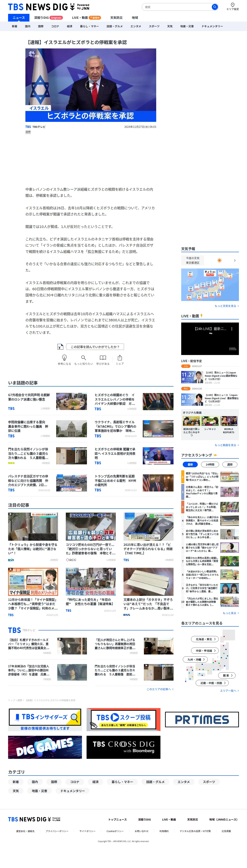
Task: Open 経済 in the category bar
Action: point(69,26)
